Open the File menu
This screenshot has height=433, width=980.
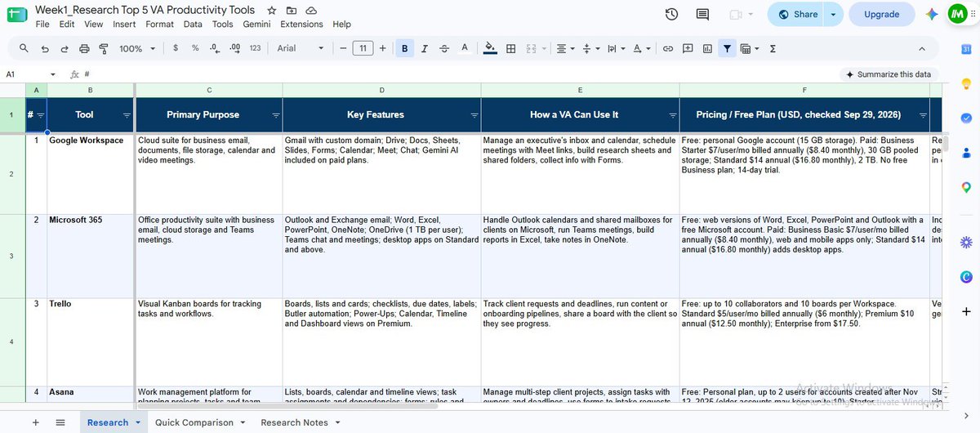tap(42, 25)
